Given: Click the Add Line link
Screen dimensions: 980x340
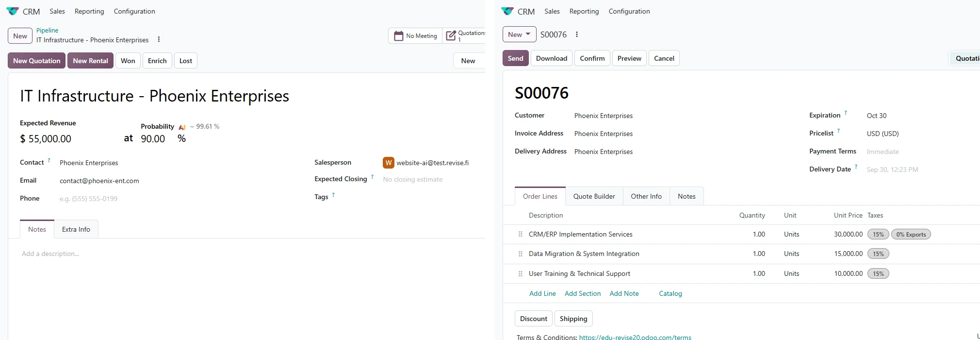Looking at the screenshot, I should [x=542, y=293].
